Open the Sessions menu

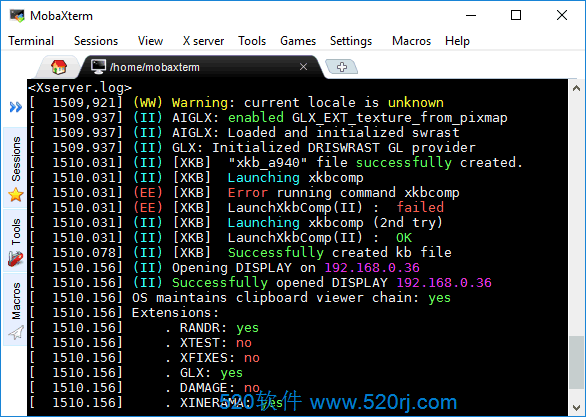96,41
